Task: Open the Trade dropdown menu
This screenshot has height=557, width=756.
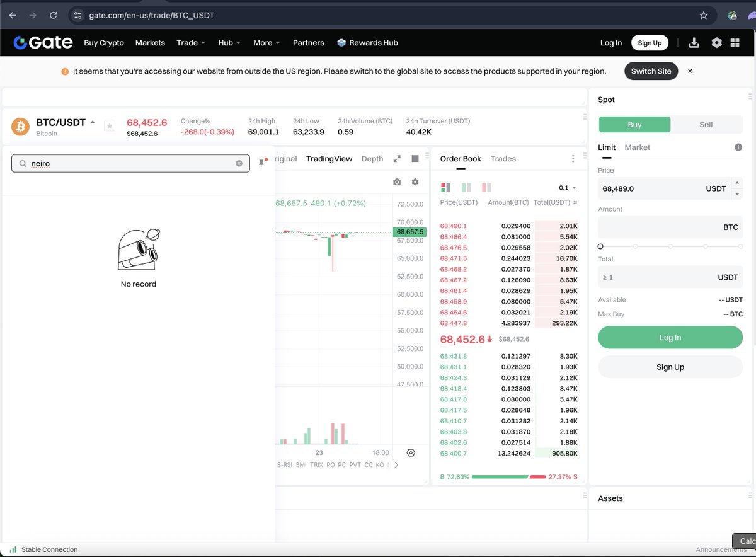Action: 191,43
